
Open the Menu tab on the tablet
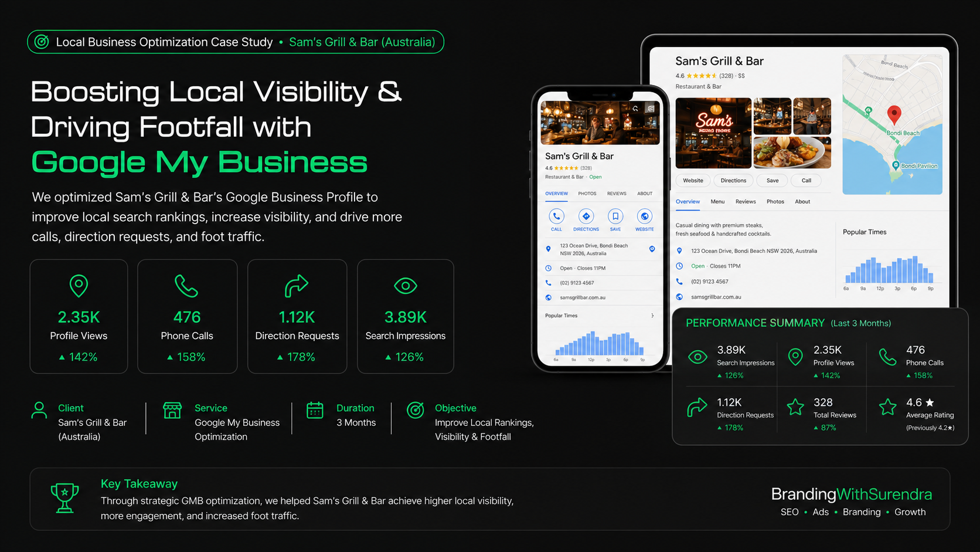coord(717,202)
